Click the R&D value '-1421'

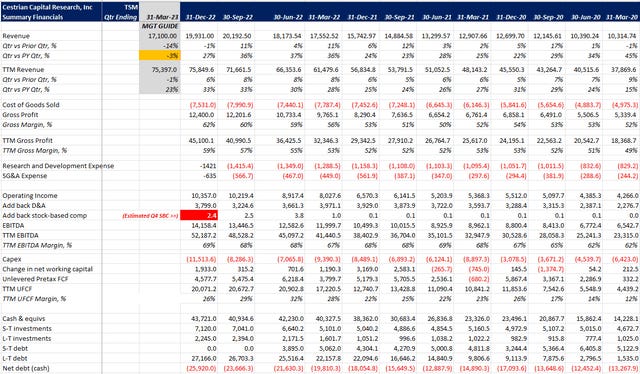pos(209,166)
